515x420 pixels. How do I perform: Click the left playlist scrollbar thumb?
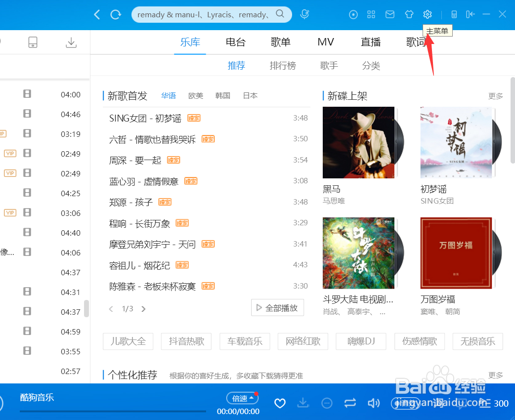86,309
